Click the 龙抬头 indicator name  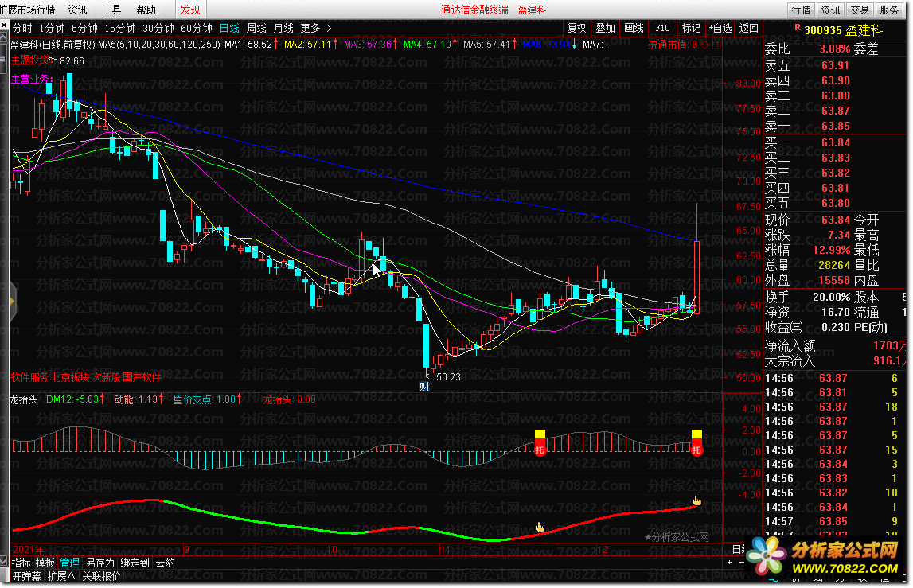click(x=24, y=399)
